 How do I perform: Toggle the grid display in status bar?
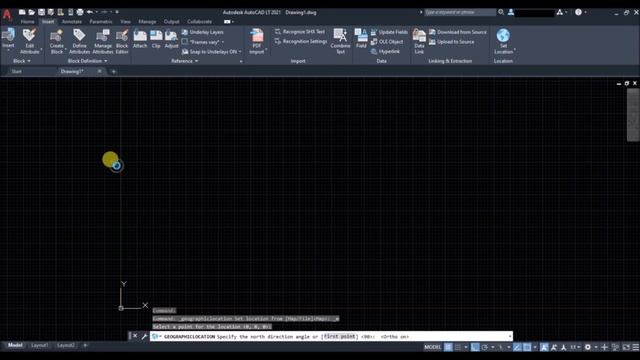click(448, 347)
